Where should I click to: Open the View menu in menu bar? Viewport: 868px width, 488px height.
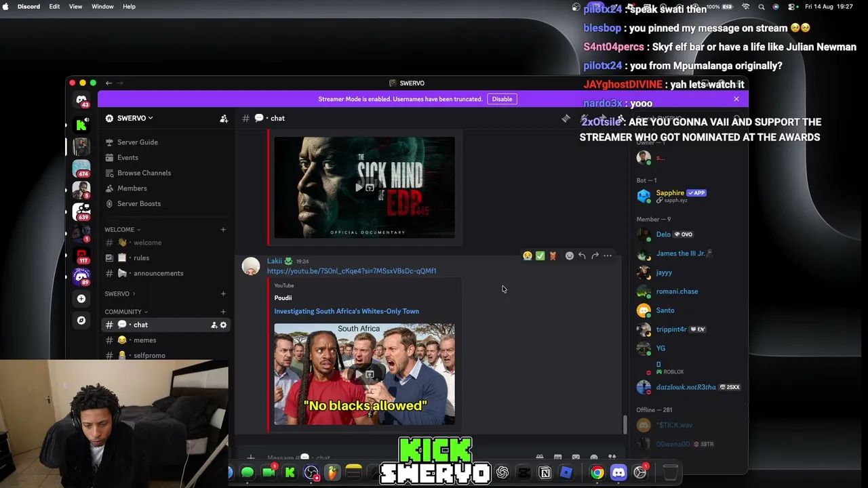click(75, 7)
